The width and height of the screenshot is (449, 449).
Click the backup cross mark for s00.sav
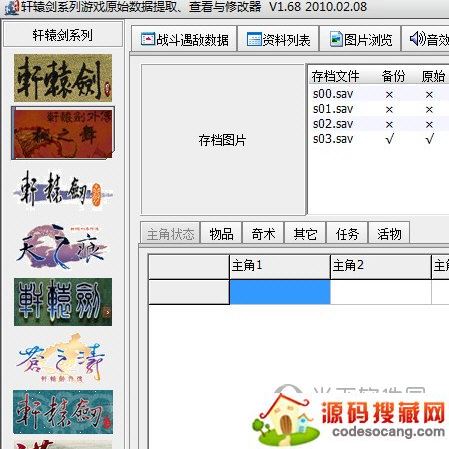coord(389,95)
